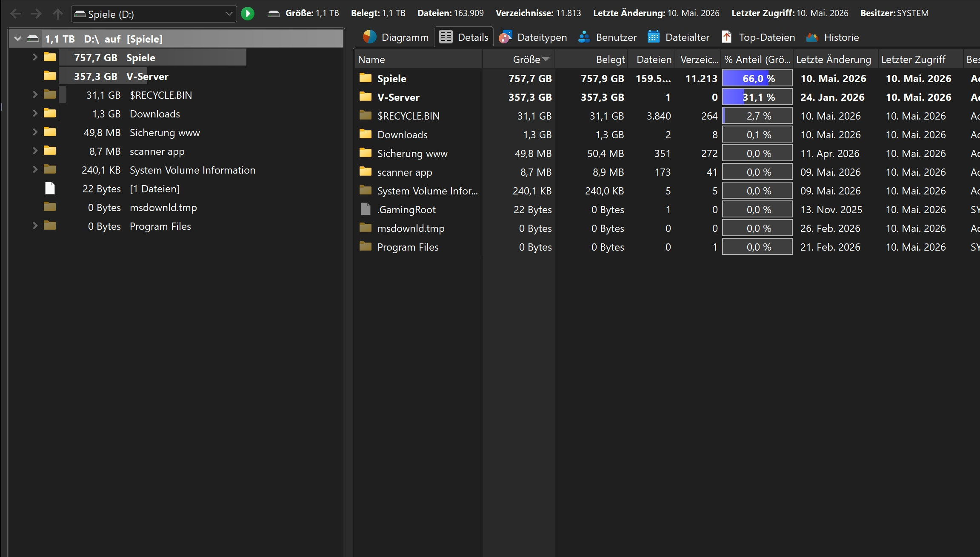This screenshot has width=980, height=557.
Task: Expand the Downloads tree node
Action: (x=35, y=113)
